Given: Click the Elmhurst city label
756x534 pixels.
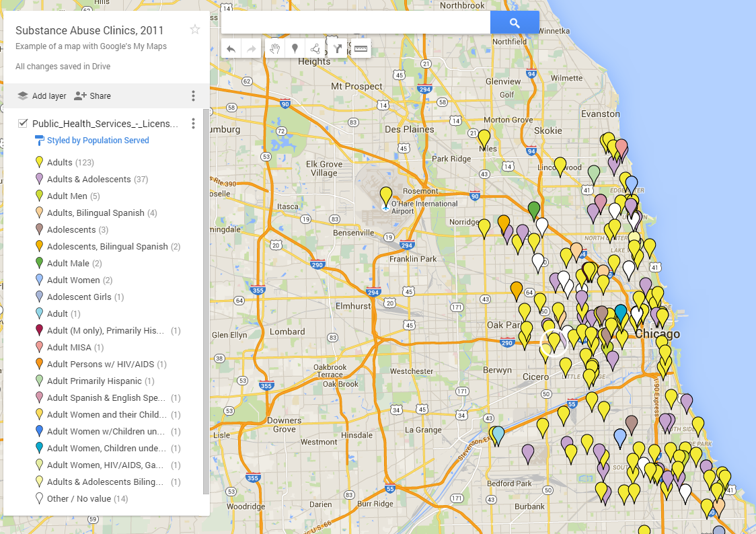Looking at the screenshot, I should [x=353, y=306].
